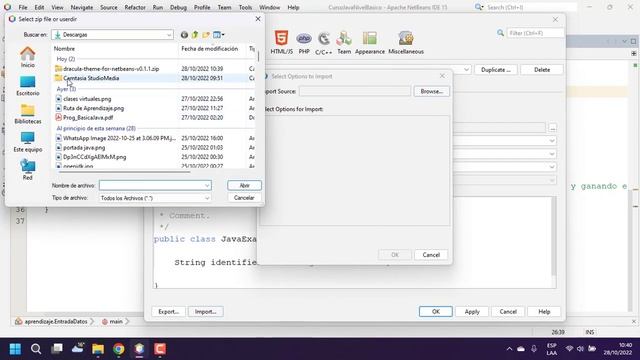640x360 pixels.
Task: Select clases virtuales.png file
Action: (87, 99)
